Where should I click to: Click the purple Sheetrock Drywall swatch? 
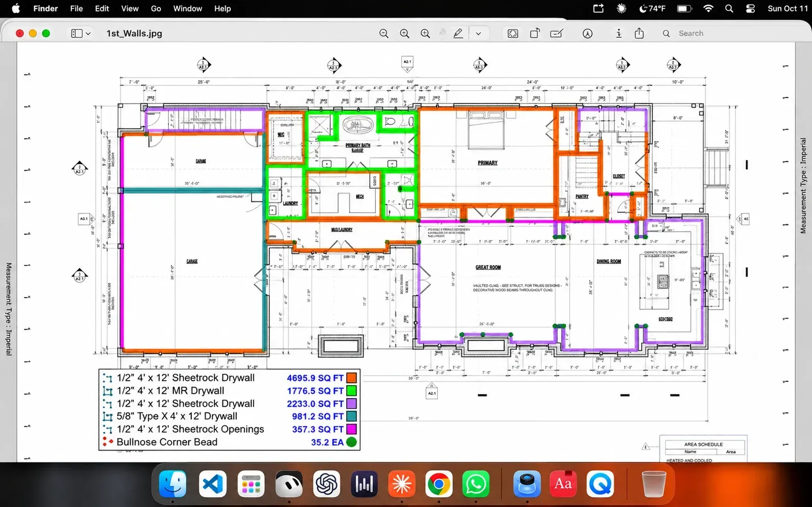pos(352,404)
